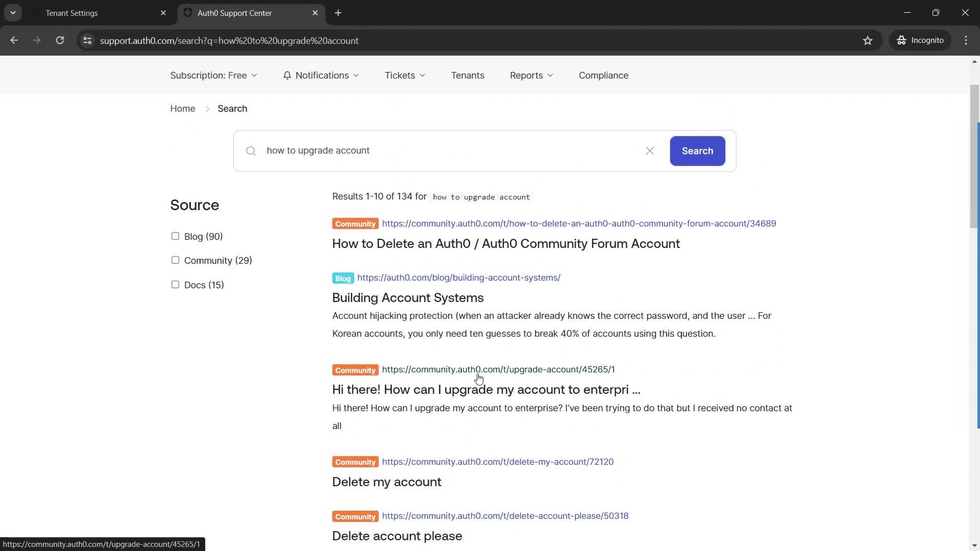Image resolution: width=980 pixels, height=551 pixels.
Task: Bookmark this page with the star icon
Action: [x=868, y=40]
